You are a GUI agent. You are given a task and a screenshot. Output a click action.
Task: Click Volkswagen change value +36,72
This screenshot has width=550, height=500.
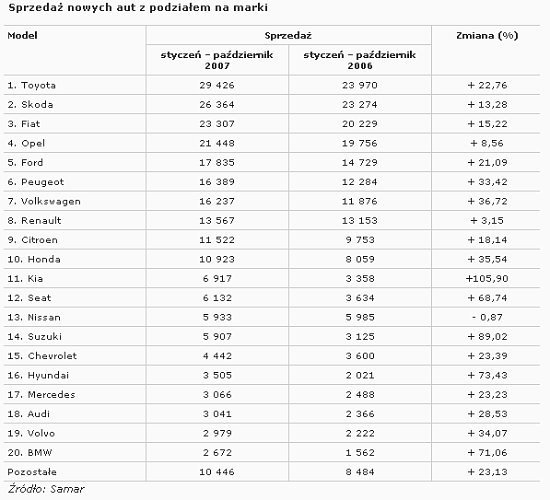(x=487, y=201)
